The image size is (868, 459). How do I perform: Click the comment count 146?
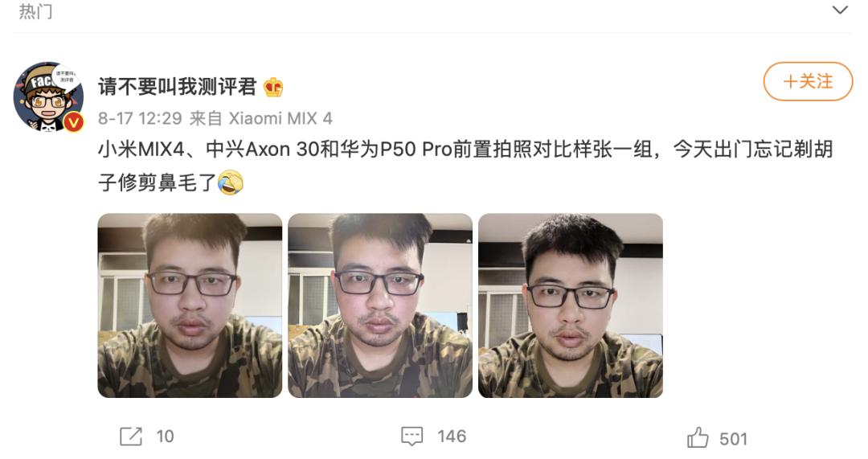(452, 436)
